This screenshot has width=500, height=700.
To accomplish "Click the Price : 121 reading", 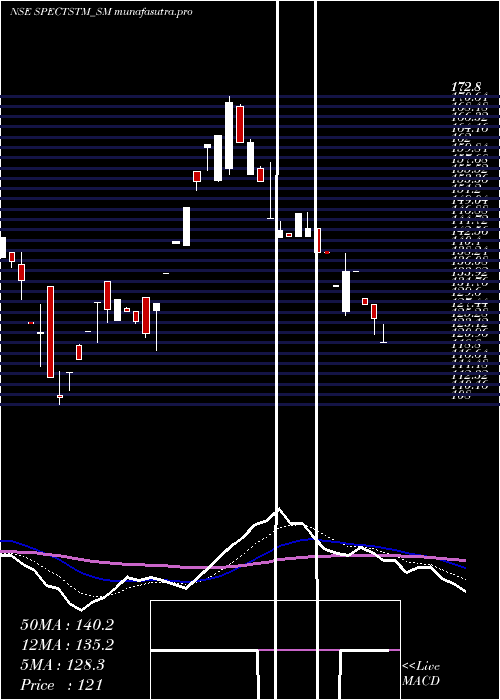I will pyautogui.click(x=62, y=685).
